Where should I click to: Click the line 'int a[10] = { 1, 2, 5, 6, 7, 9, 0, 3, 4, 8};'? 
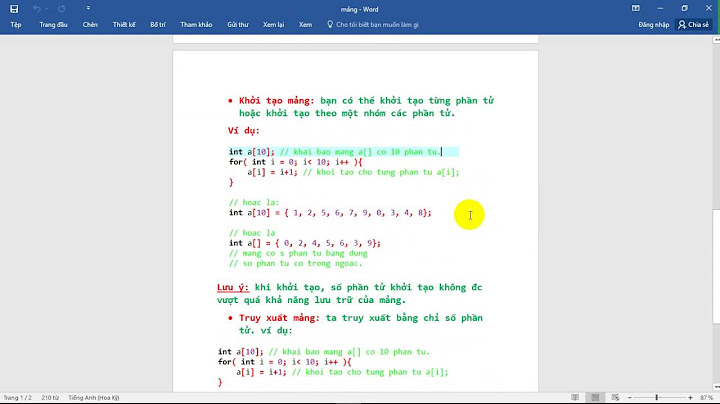coord(330,213)
